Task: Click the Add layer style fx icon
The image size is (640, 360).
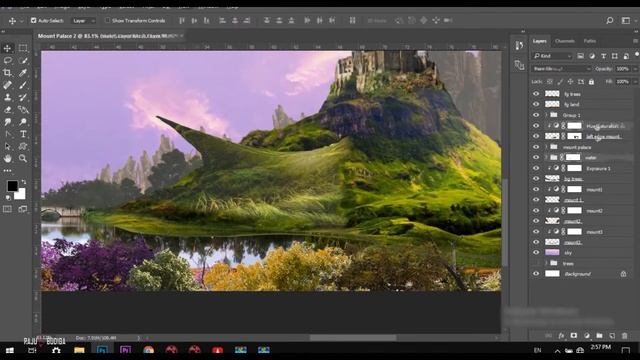Action: pyautogui.click(x=561, y=336)
